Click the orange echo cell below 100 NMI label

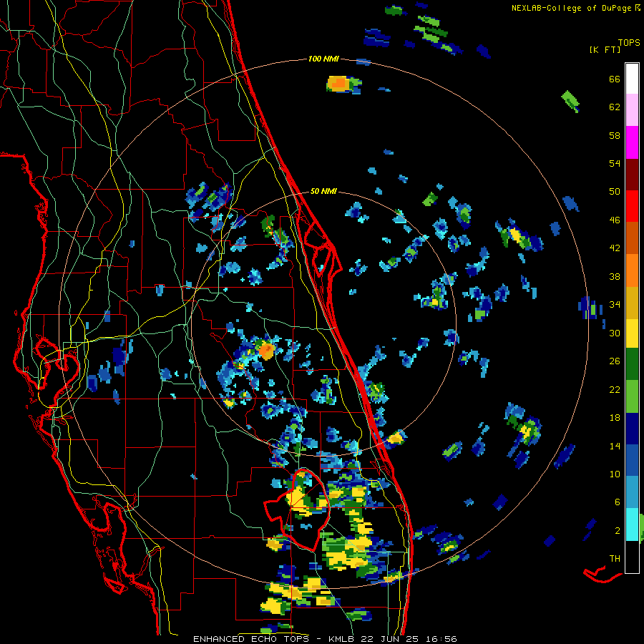click(x=341, y=84)
